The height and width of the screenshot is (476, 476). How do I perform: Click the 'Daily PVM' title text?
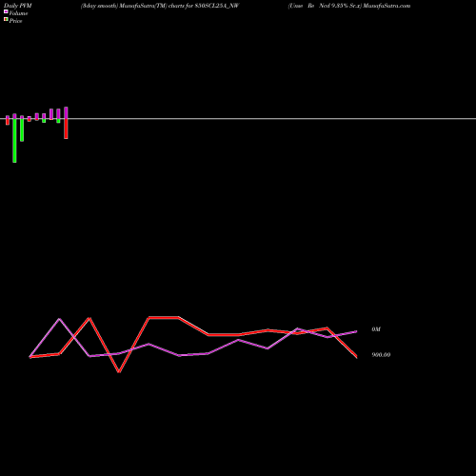[x=18, y=6]
